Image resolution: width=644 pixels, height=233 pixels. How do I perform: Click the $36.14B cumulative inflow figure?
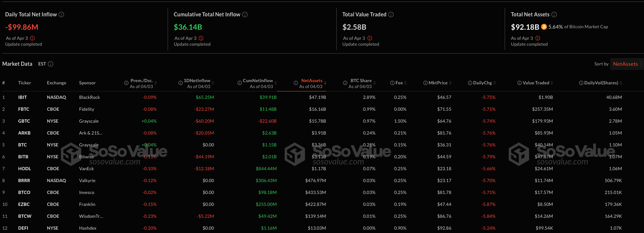coord(188,27)
